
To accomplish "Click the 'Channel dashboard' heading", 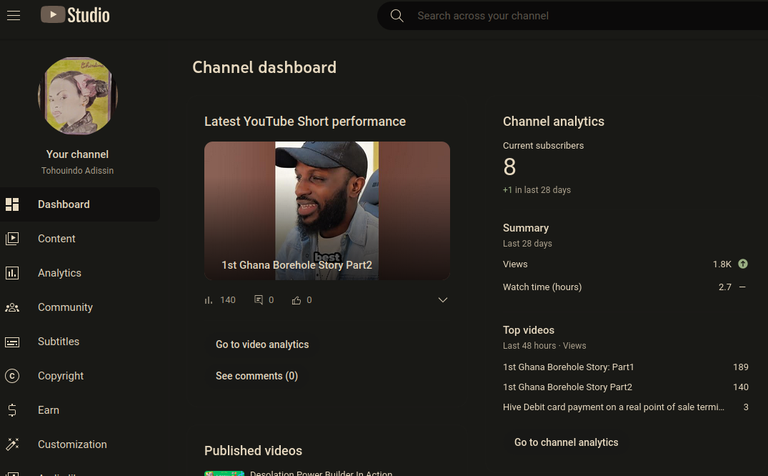I will pos(264,67).
